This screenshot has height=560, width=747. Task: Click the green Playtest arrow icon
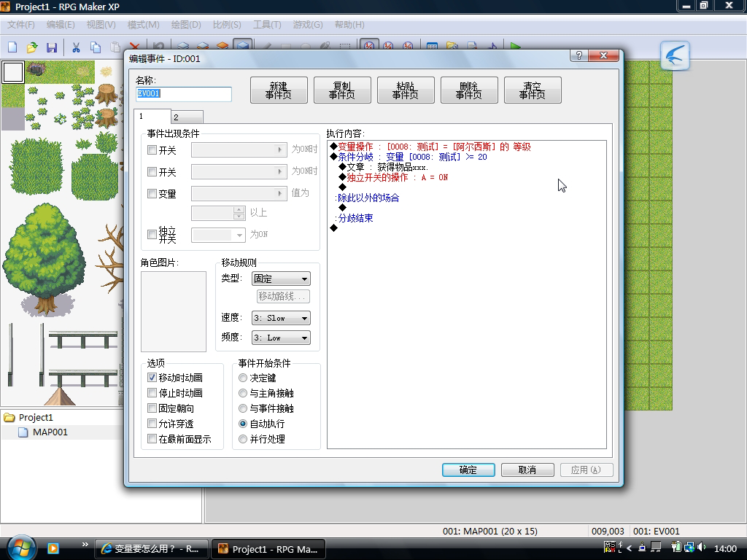click(x=516, y=46)
